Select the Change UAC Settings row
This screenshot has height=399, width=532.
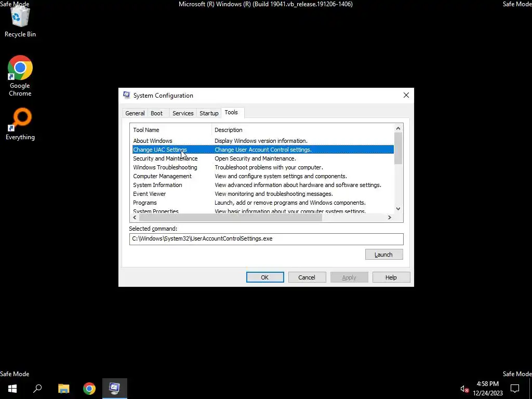coord(263,150)
